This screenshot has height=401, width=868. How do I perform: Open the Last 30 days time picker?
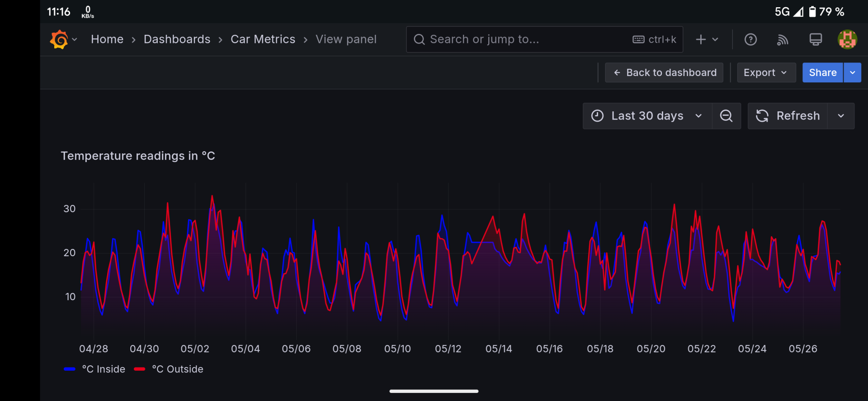[647, 116]
